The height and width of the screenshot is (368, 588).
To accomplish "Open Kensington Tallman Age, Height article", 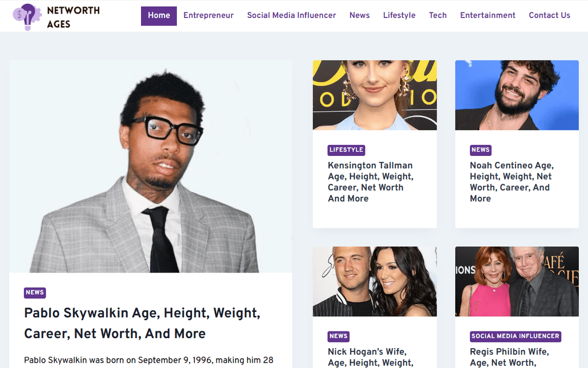I will (x=371, y=182).
